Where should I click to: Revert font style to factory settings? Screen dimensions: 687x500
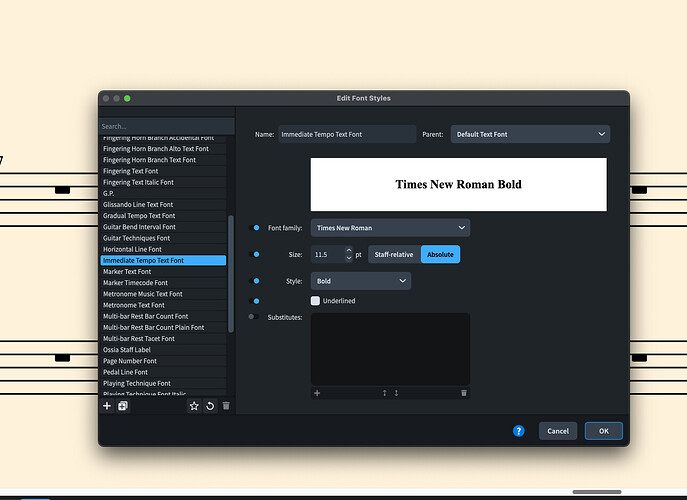click(x=210, y=406)
